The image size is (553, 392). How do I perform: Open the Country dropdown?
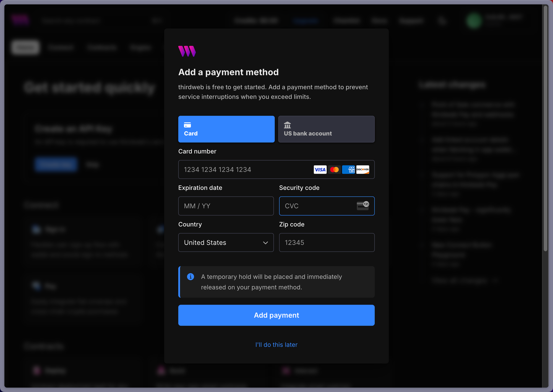pyautogui.click(x=221, y=242)
